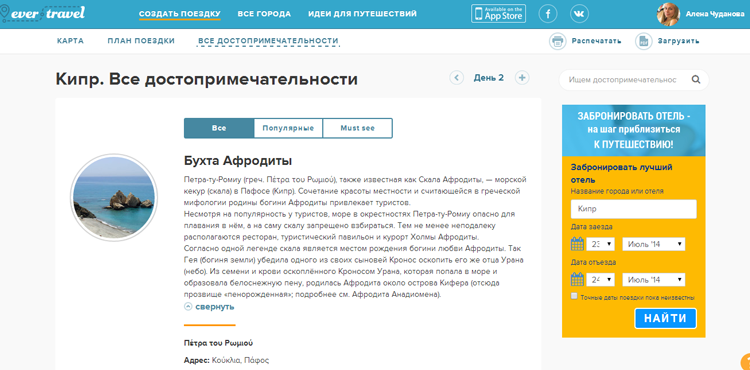The height and width of the screenshot is (370, 750).
Task: Open check-in day dropdown showing 23
Action: click(x=600, y=244)
